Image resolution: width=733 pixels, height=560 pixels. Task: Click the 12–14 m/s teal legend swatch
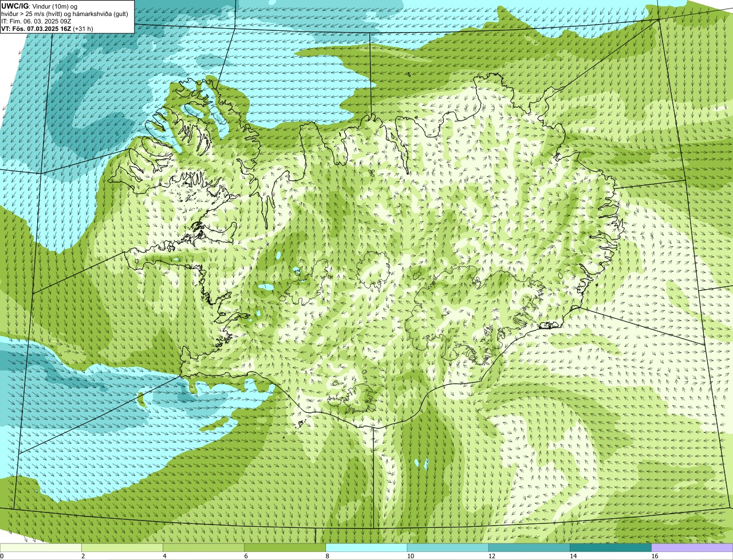pyautogui.click(x=529, y=547)
